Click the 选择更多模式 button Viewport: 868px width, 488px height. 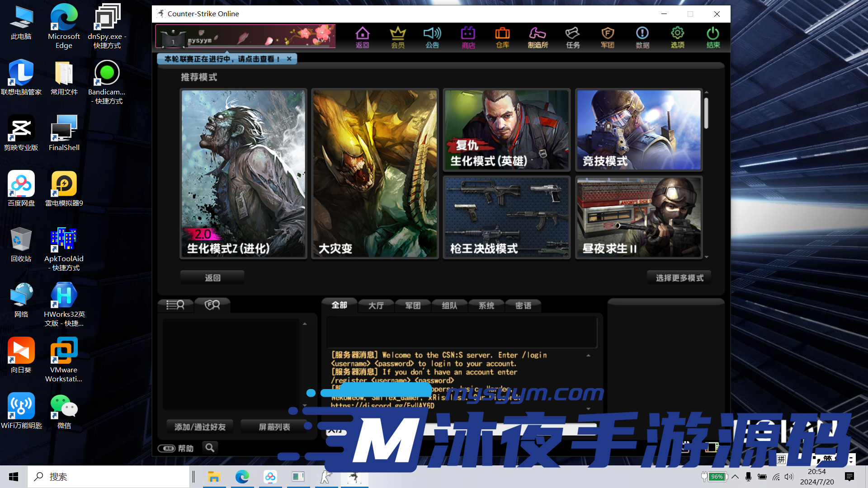[679, 277]
